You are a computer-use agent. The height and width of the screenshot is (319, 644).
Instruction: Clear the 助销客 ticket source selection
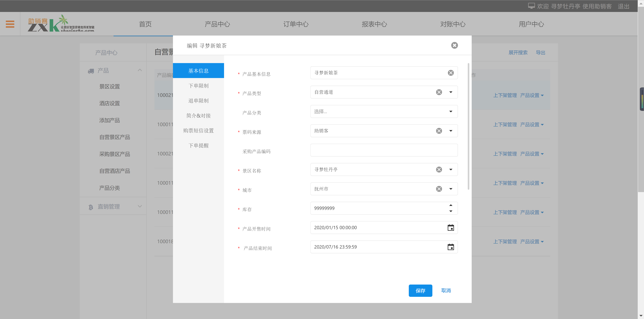click(439, 131)
